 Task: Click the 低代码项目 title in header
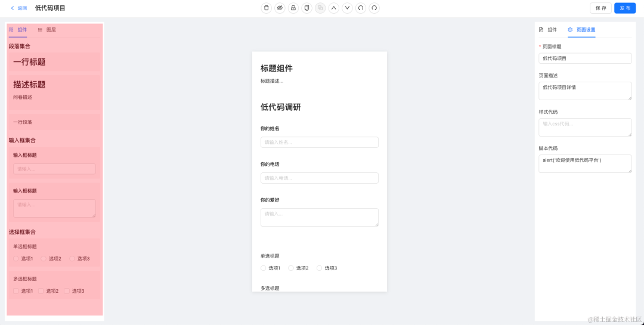click(50, 8)
